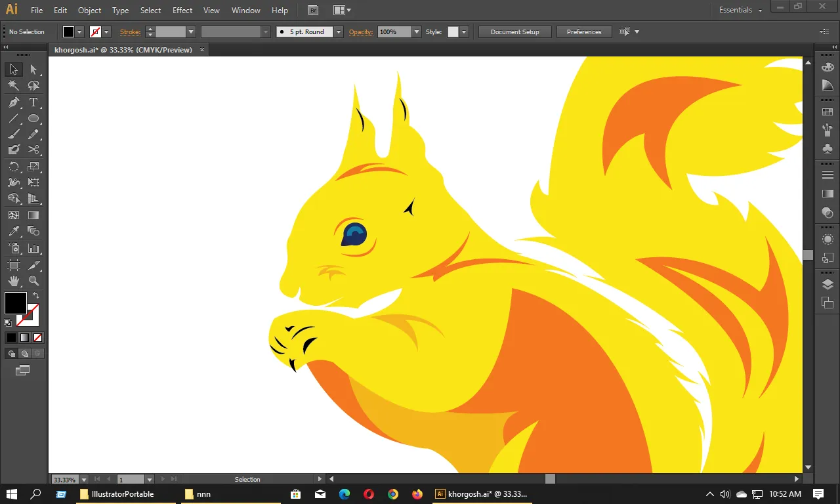
Task: Click the Document Setup button
Action: click(514, 31)
